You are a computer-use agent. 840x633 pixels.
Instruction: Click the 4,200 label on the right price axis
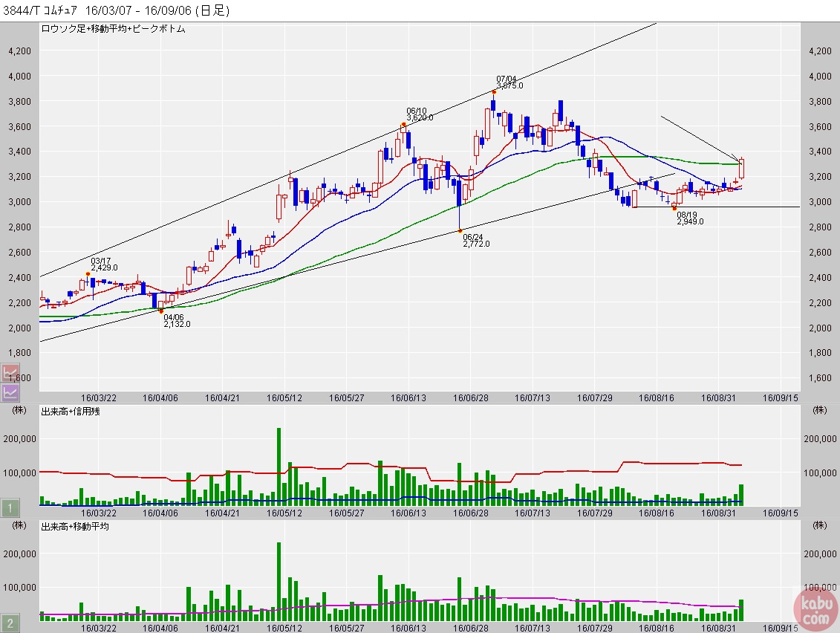pyautogui.click(x=820, y=51)
